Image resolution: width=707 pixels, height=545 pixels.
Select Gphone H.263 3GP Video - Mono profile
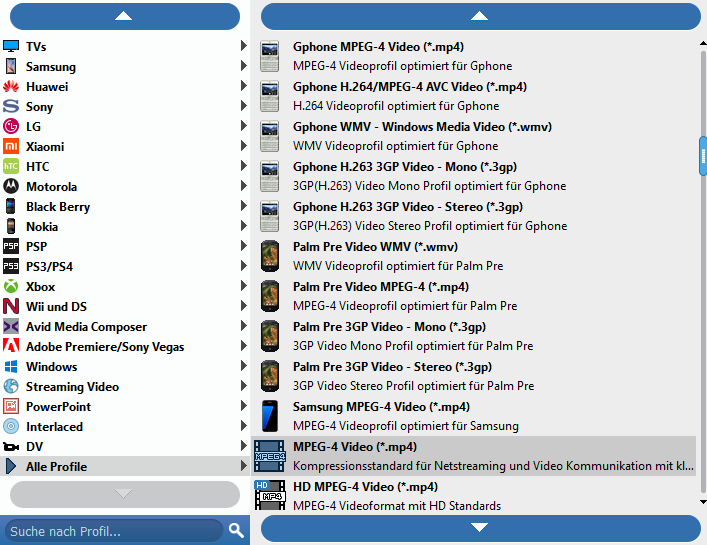pos(473,176)
